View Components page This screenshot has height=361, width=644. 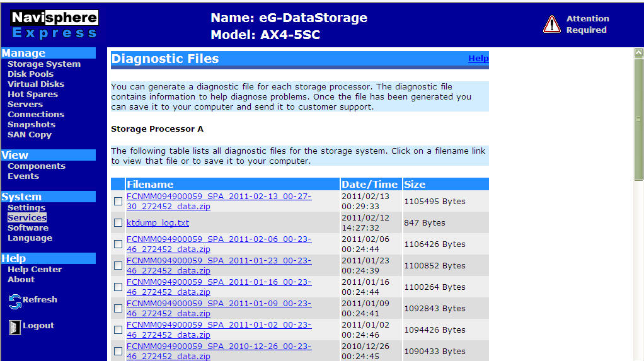37,166
